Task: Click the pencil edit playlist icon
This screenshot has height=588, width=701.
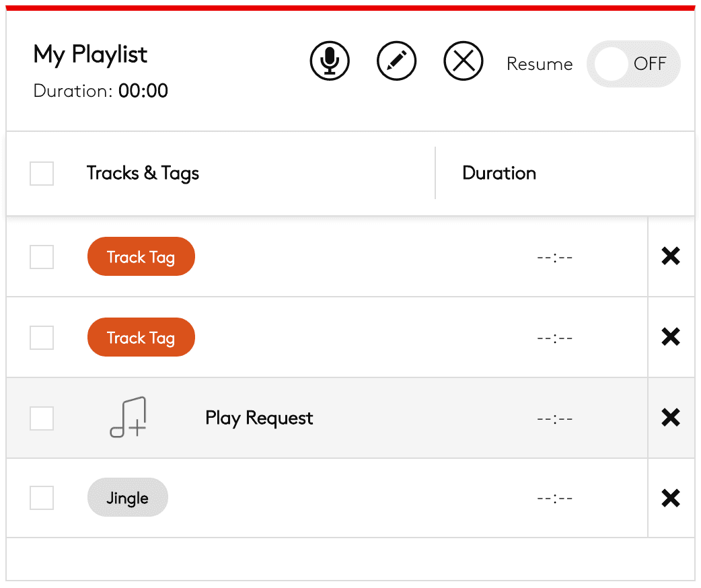Action: [397, 61]
